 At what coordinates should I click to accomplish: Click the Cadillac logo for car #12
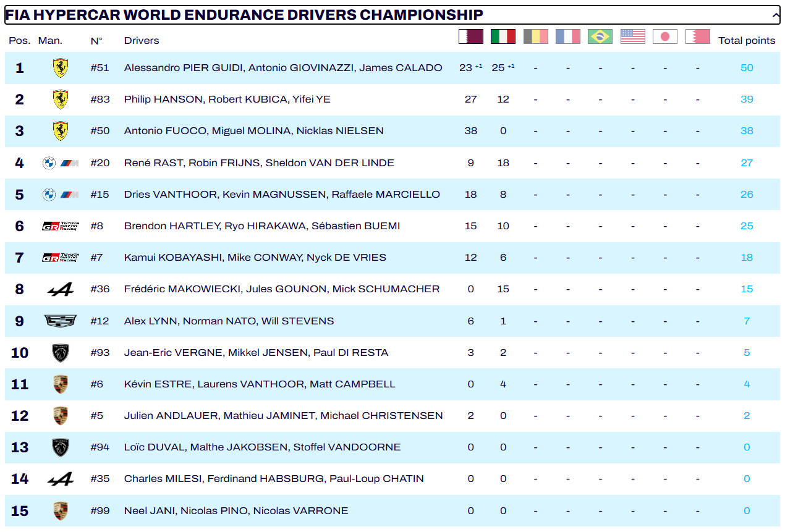point(60,321)
